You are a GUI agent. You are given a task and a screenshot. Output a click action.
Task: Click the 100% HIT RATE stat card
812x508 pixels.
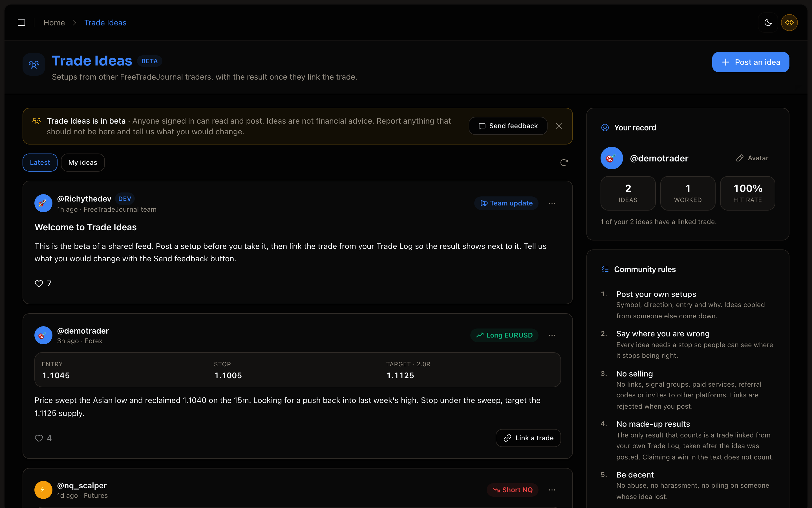click(x=748, y=194)
